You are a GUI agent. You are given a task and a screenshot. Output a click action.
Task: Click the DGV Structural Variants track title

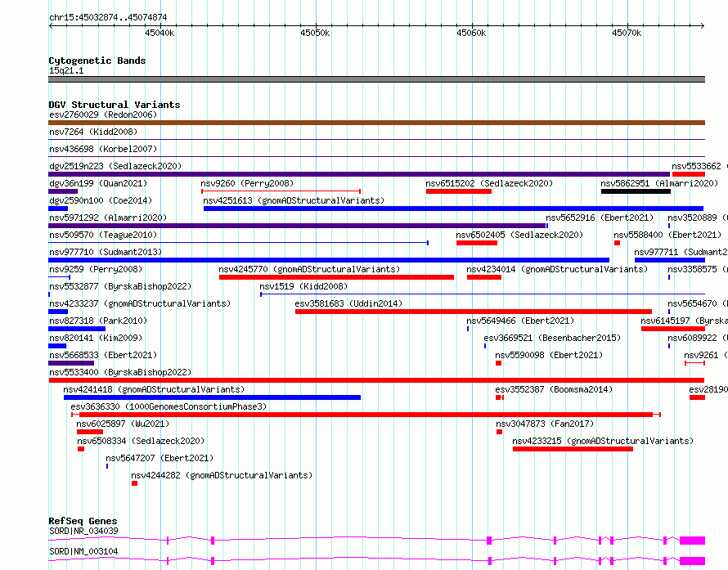pyautogui.click(x=115, y=105)
